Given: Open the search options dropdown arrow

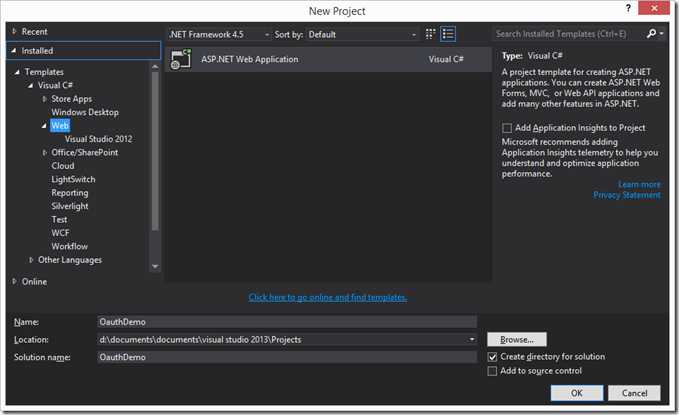Looking at the screenshot, I should coord(661,34).
